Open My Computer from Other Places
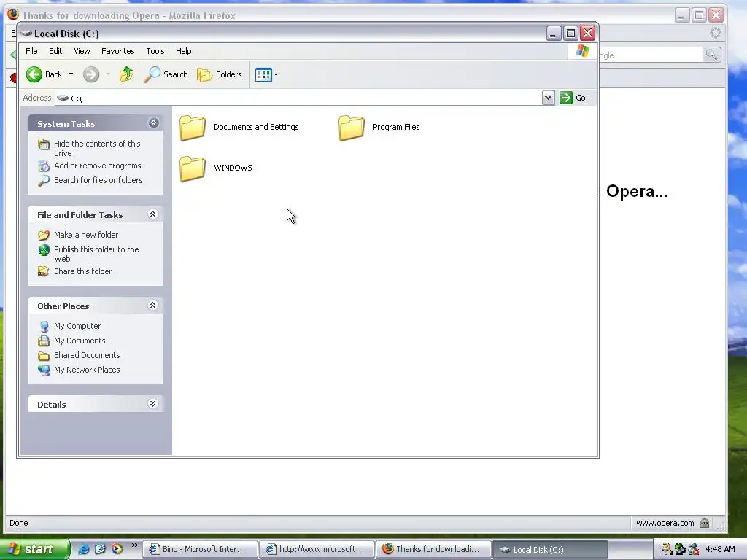 pos(77,326)
